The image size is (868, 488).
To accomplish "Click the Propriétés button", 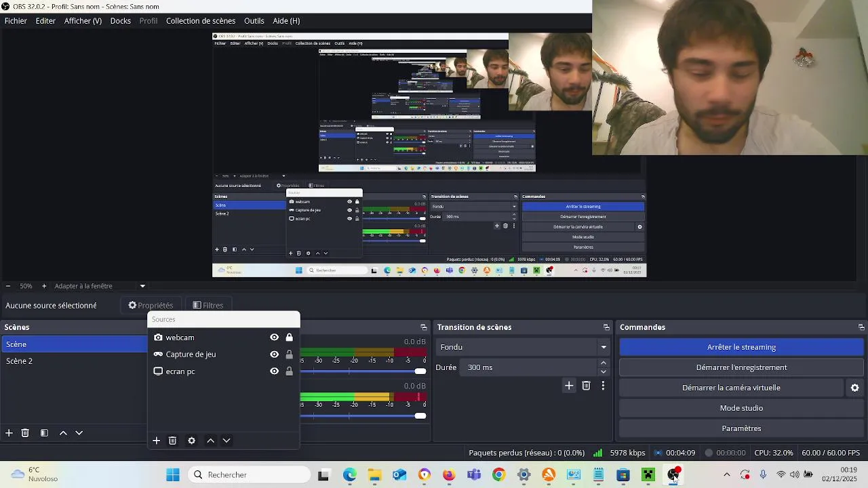I will pos(151,306).
